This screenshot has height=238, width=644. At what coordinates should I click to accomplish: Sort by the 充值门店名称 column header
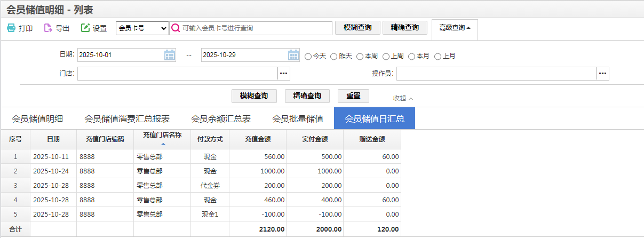[x=162, y=136]
